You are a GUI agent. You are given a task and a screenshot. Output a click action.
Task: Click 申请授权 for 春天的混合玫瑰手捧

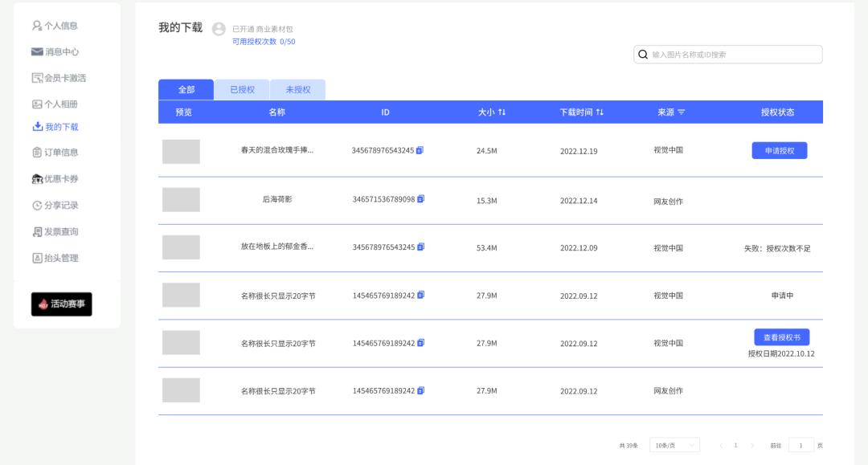coord(778,150)
